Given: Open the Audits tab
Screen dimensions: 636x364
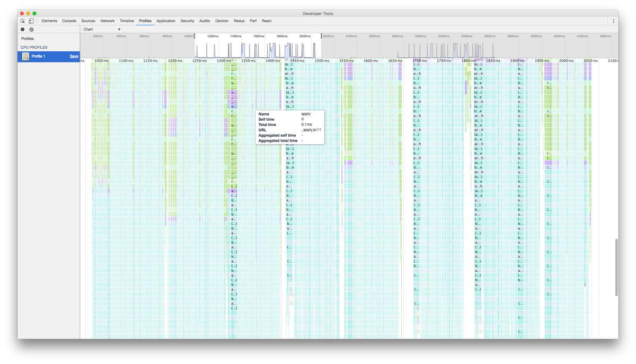Looking at the screenshot, I should 205,21.
